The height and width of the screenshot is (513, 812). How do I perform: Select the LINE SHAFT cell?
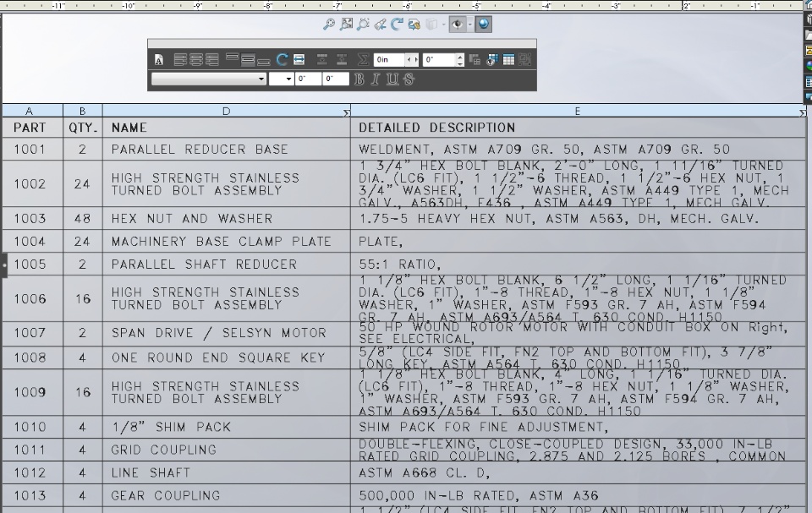click(x=227, y=472)
